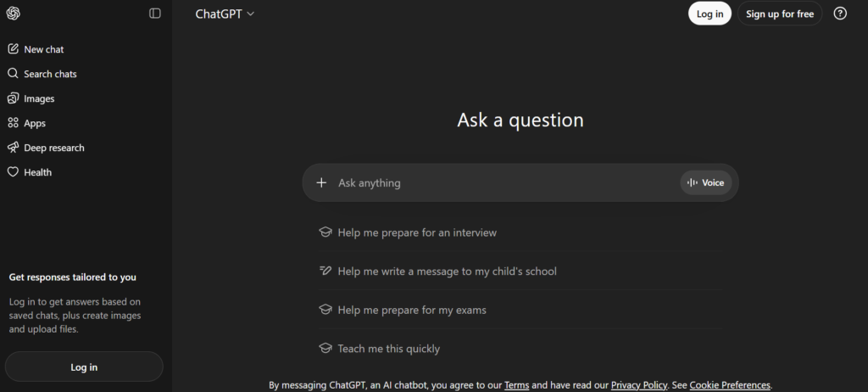868x392 pixels.
Task: Click Sign up for free
Action: tap(780, 14)
